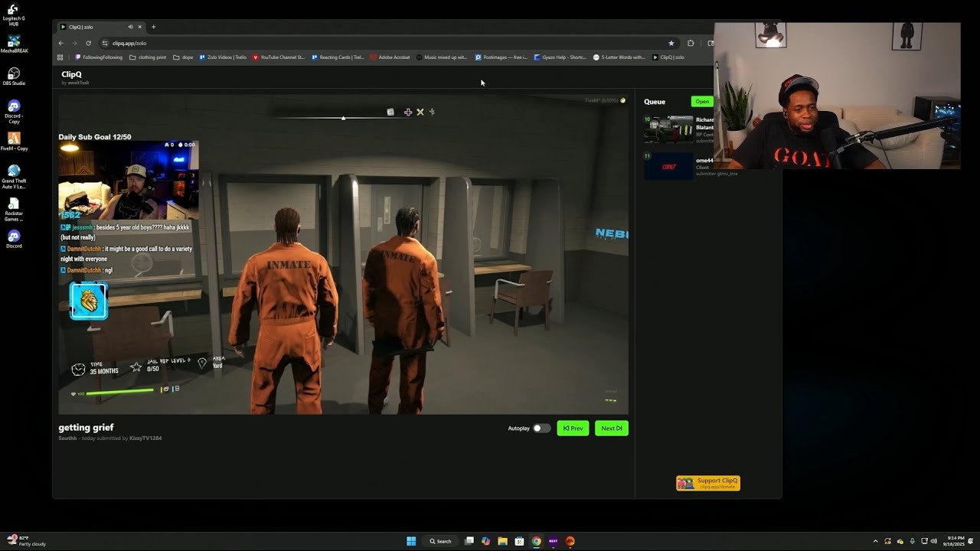This screenshot has height=551, width=980.
Task: Open the Adobe Acrobat bookmark
Action: click(390, 57)
